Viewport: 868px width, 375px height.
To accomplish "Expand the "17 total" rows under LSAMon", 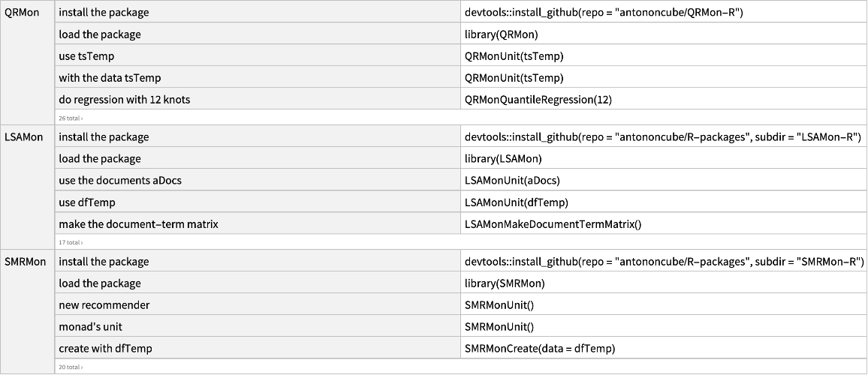I will pyautogui.click(x=70, y=242).
